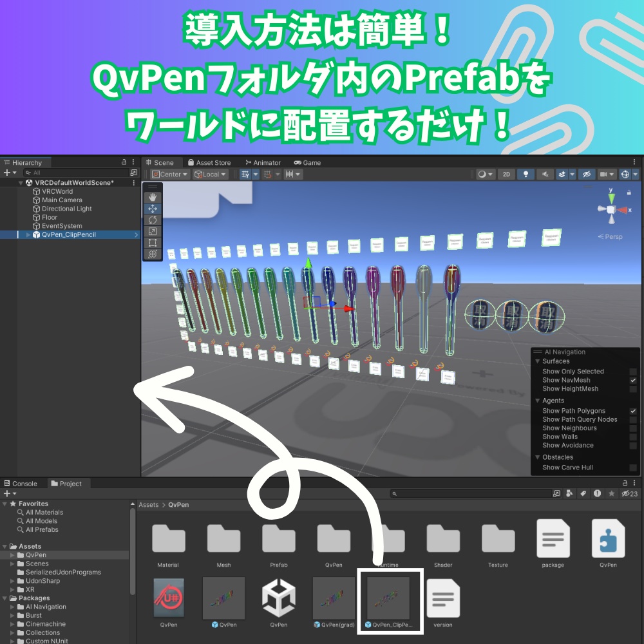This screenshot has width=644, height=644.
Task: Open the search-by-type filter in Project search bar
Action: (x=569, y=493)
